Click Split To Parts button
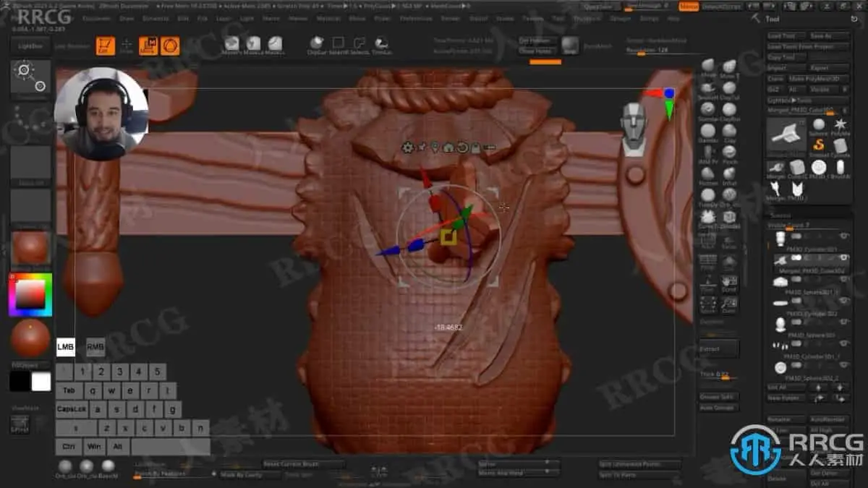The height and width of the screenshot is (488, 868). (639, 474)
